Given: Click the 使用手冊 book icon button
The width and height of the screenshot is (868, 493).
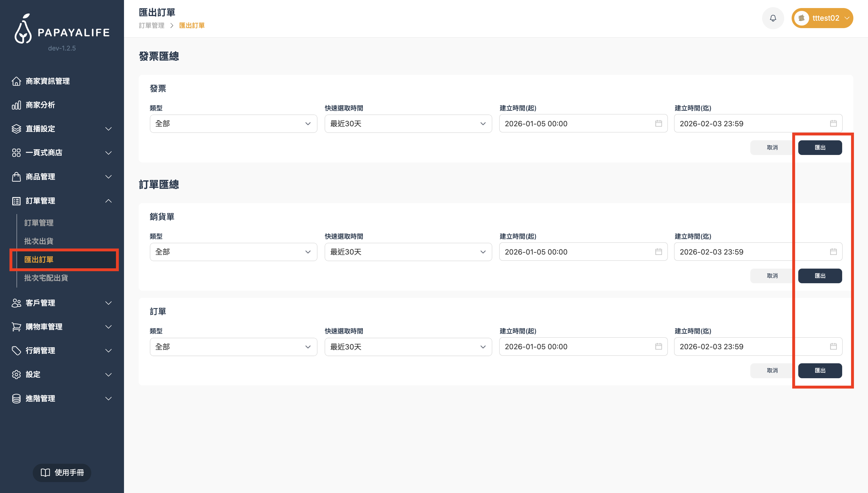Looking at the screenshot, I should [62, 472].
